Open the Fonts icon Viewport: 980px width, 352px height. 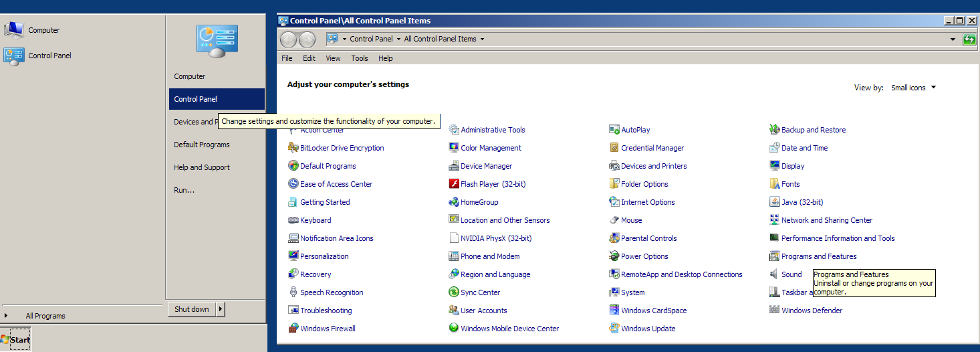pyautogui.click(x=775, y=184)
